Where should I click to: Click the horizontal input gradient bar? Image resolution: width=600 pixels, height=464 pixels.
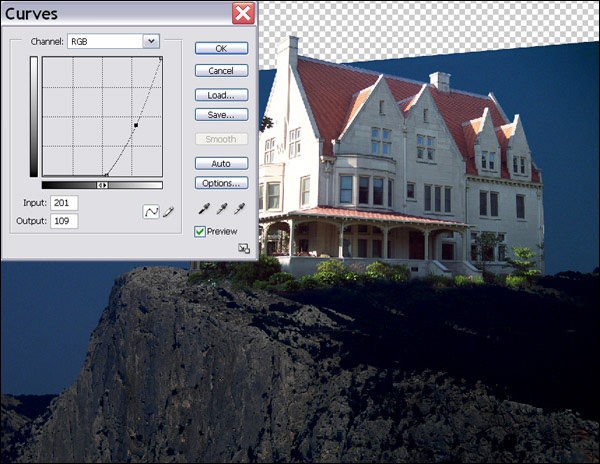102,185
